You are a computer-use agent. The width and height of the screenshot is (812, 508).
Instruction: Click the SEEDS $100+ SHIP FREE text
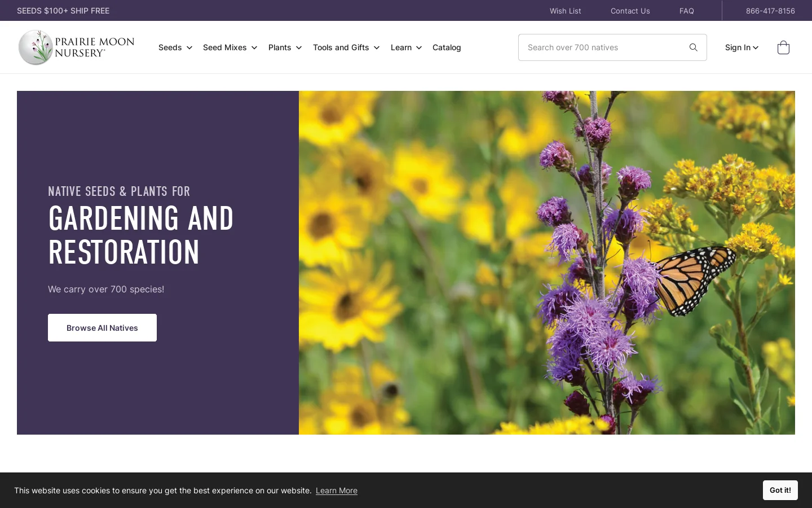pos(63,11)
